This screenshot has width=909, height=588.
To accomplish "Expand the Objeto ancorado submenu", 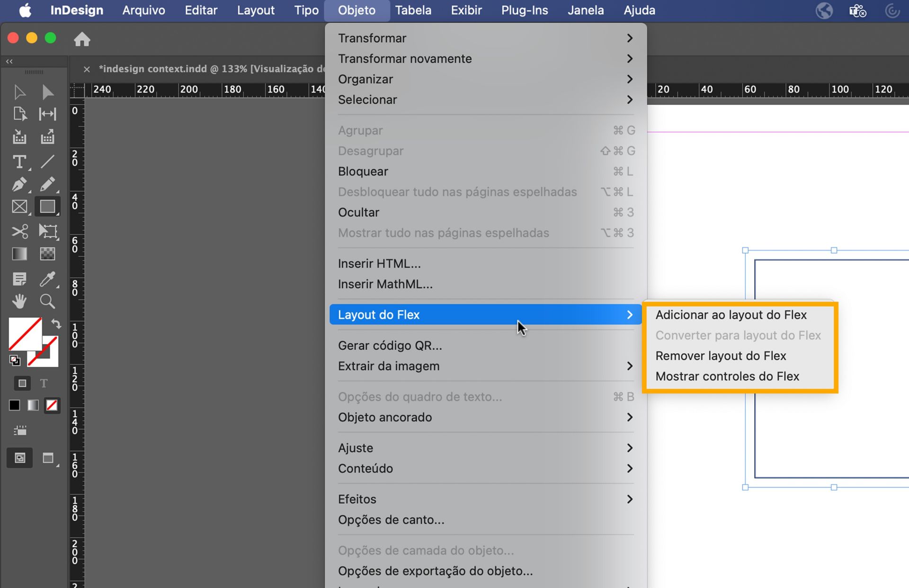I will click(x=385, y=417).
